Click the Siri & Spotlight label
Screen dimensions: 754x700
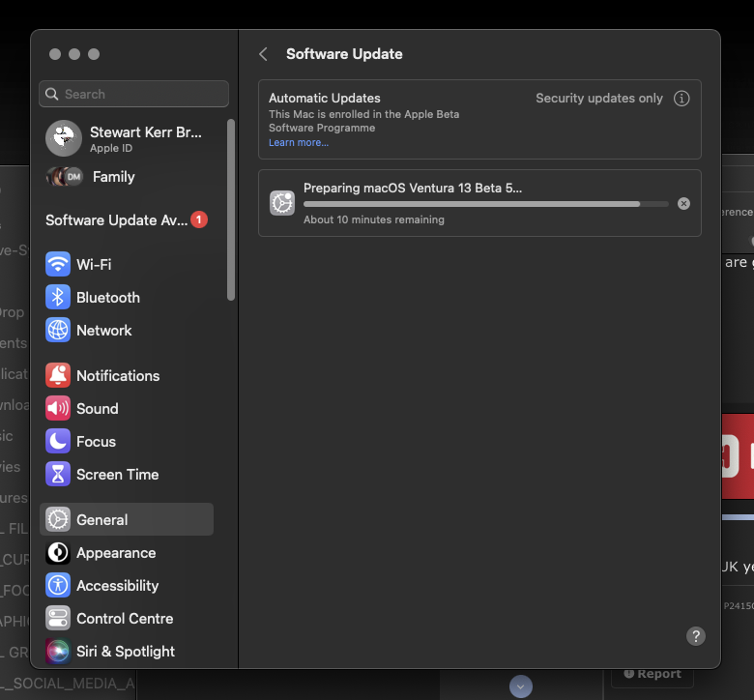(126, 652)
